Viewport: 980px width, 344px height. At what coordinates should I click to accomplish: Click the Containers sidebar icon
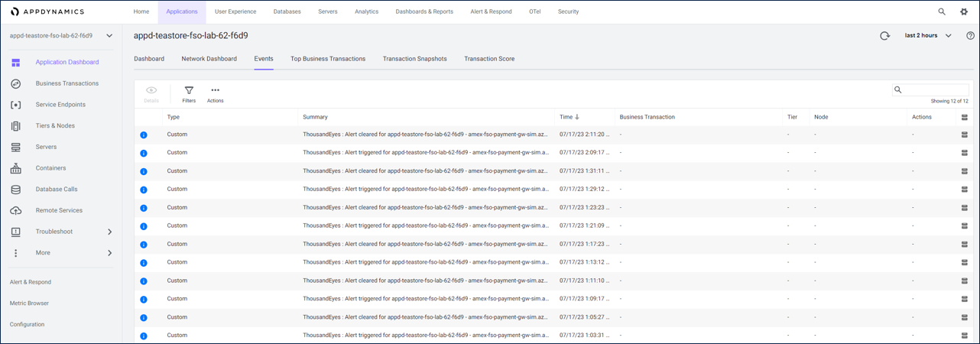click(15, 168)
